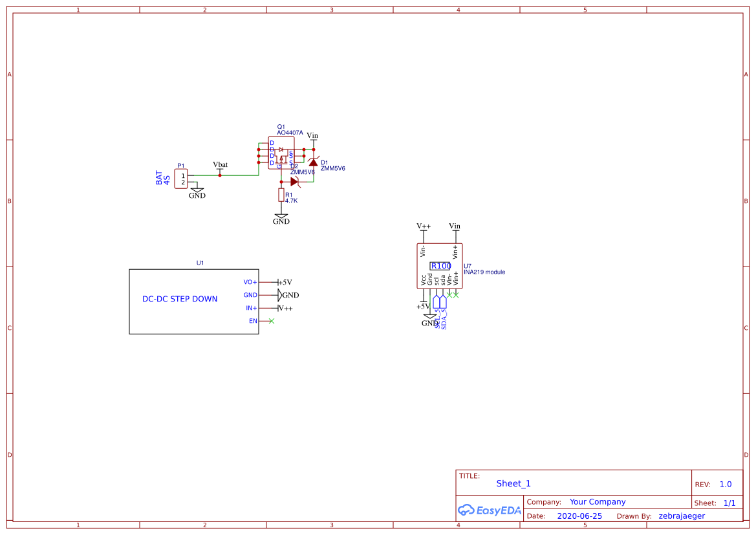Click the EasyEDA logo in the title block

point(490,510)
